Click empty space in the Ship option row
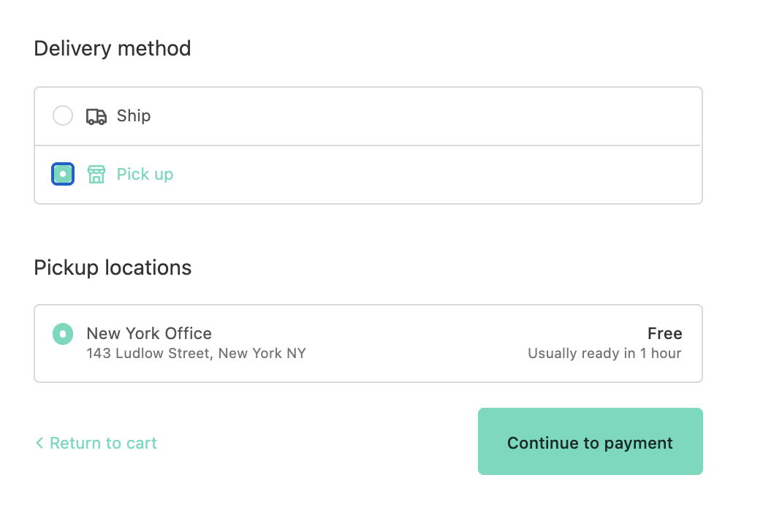Viewport: 763px width, 532px height. (x=424, y=115)
